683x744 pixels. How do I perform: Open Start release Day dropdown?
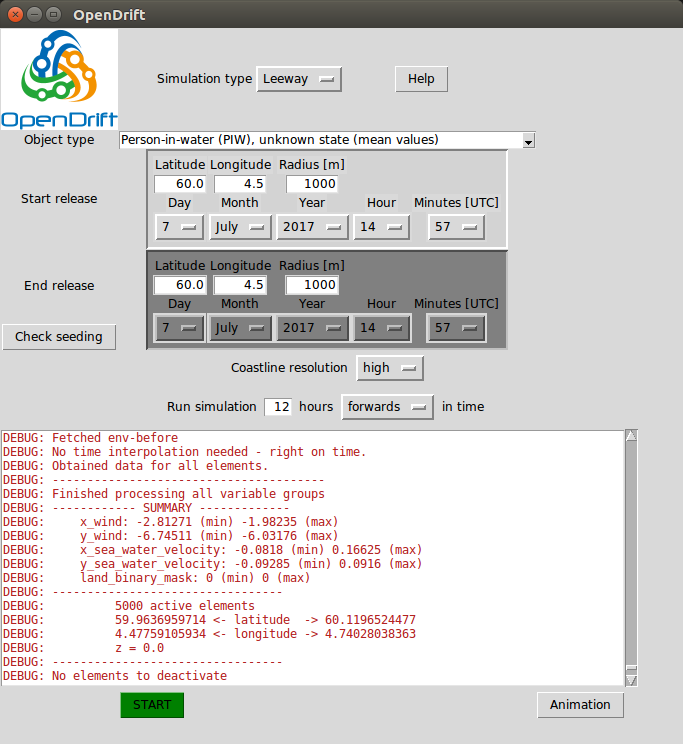[x=179, y=227]
